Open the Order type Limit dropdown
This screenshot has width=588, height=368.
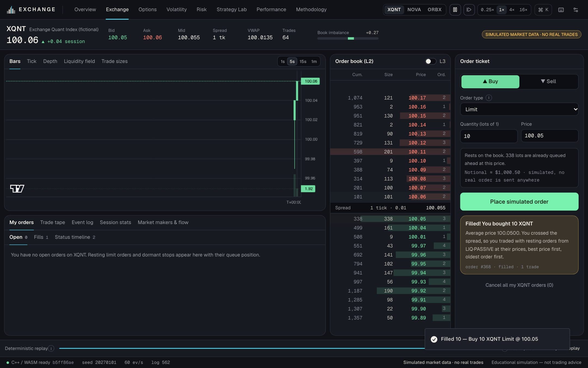pos(519,109)
